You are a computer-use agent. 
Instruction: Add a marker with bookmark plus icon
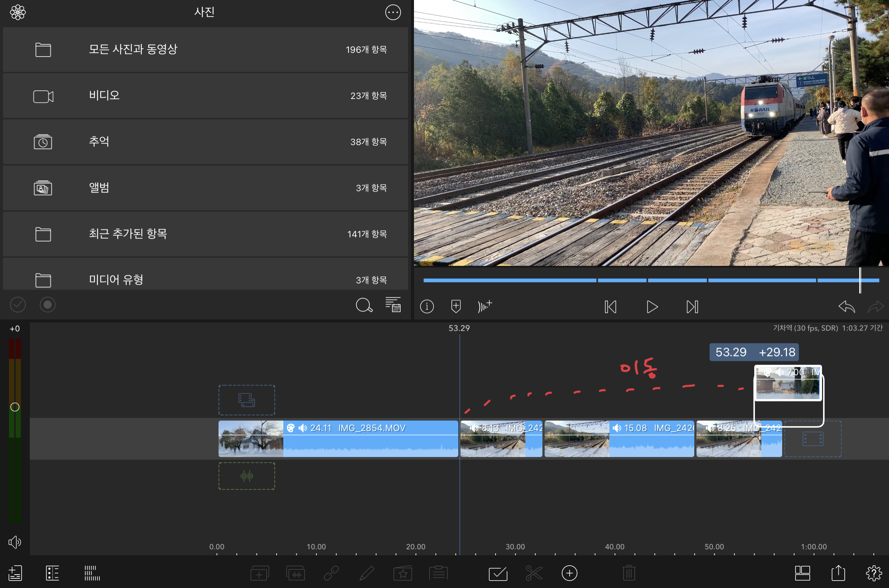[456, 306]
